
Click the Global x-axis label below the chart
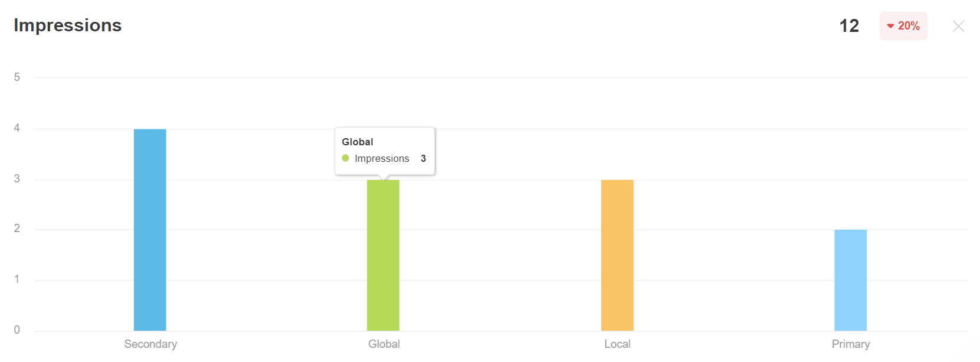click(384, 344)
